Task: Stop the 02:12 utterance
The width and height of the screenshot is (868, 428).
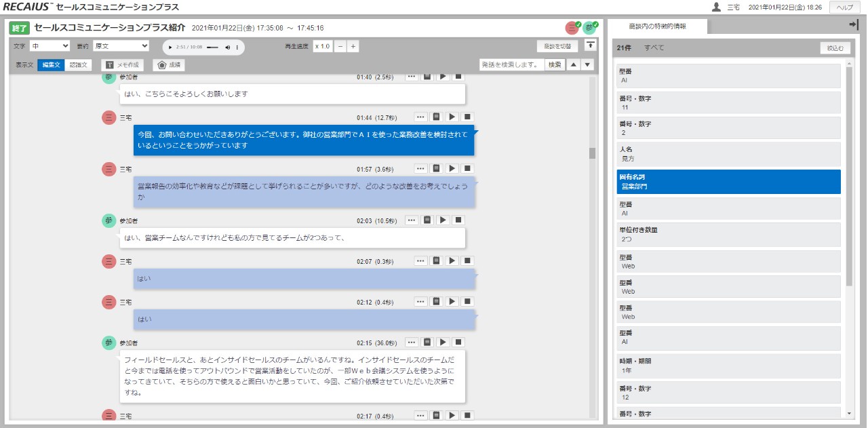Action: pyautogui.click(x=468, y=302)
